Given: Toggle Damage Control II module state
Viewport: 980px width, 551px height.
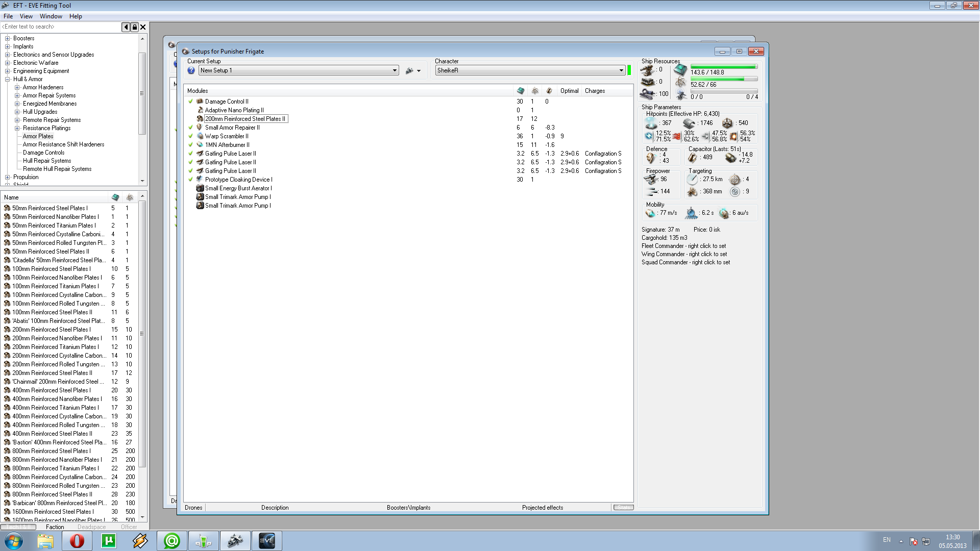Looking at the screenshot, I should tap(190, 102).
